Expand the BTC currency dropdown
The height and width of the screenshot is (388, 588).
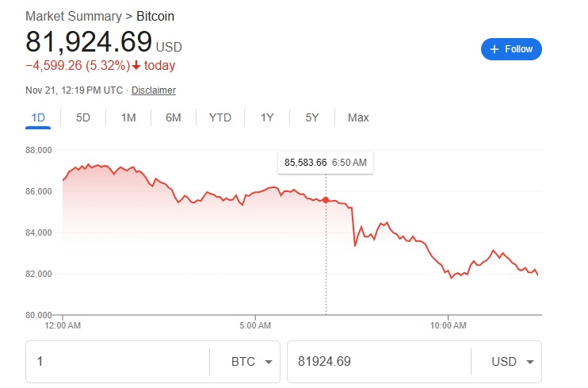tap(252, 362)
